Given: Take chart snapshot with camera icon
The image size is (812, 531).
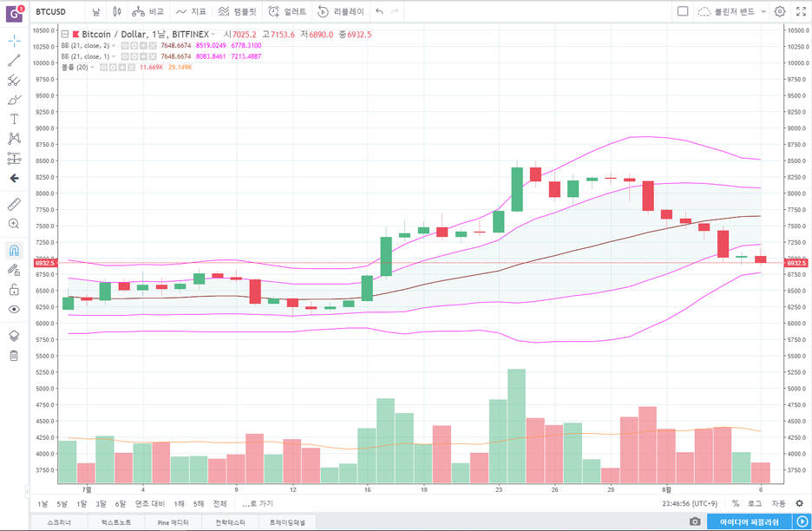Looking at the screenshot, I should [x=695, y=521].
